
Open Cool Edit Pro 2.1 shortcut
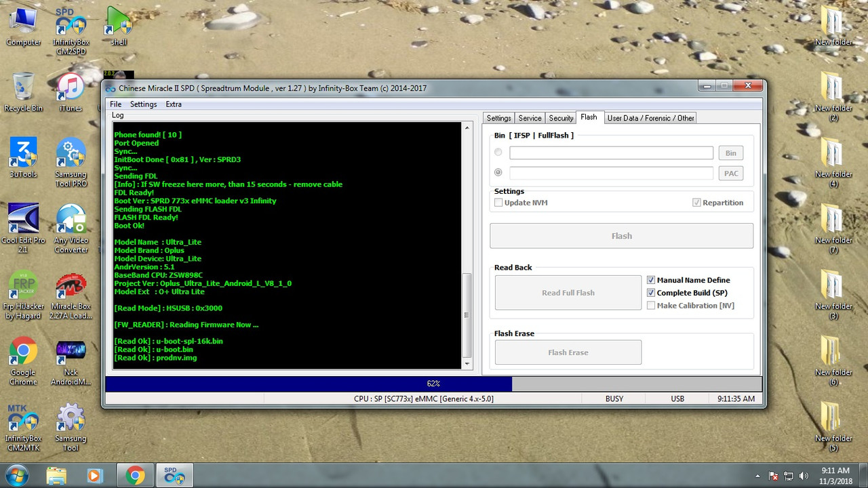point(23,228)
